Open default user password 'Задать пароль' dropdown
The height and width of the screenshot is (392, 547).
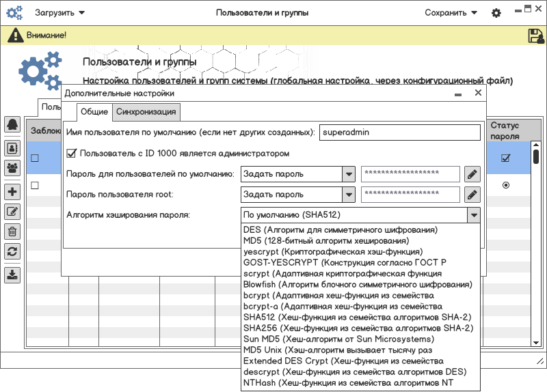(x=349, y=174)
